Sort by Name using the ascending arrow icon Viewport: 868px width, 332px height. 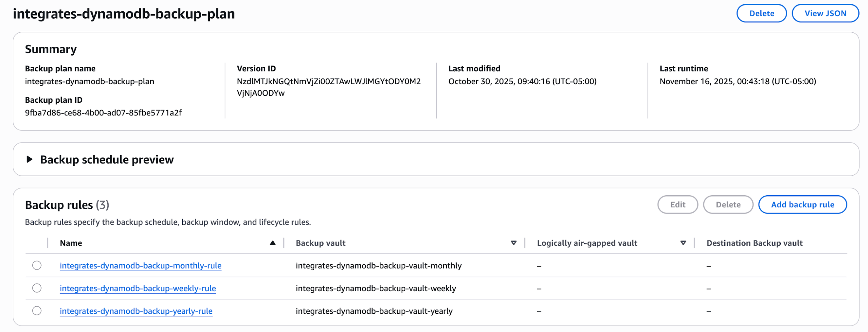(x=273, y=243)
